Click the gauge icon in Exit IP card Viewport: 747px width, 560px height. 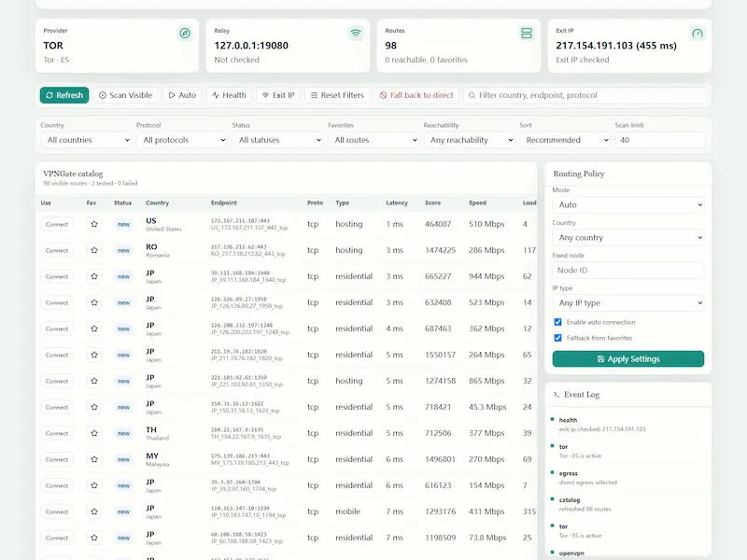tap(698, 34)
